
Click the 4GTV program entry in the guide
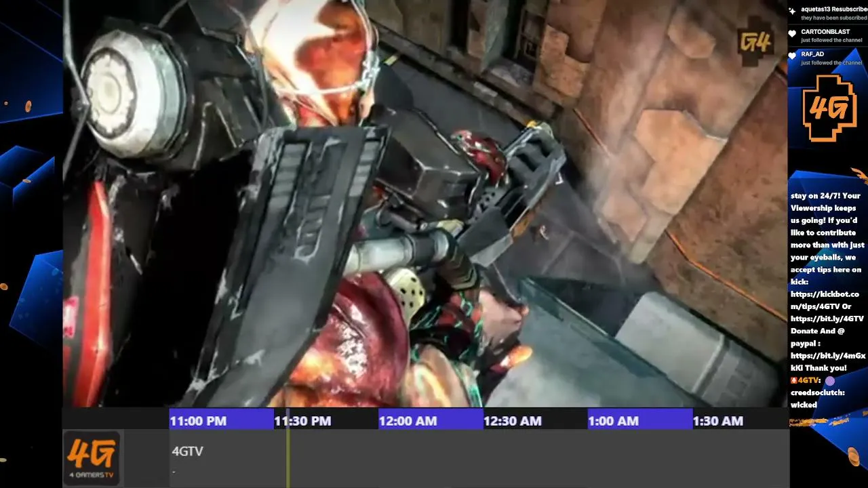tap(479, 459)
